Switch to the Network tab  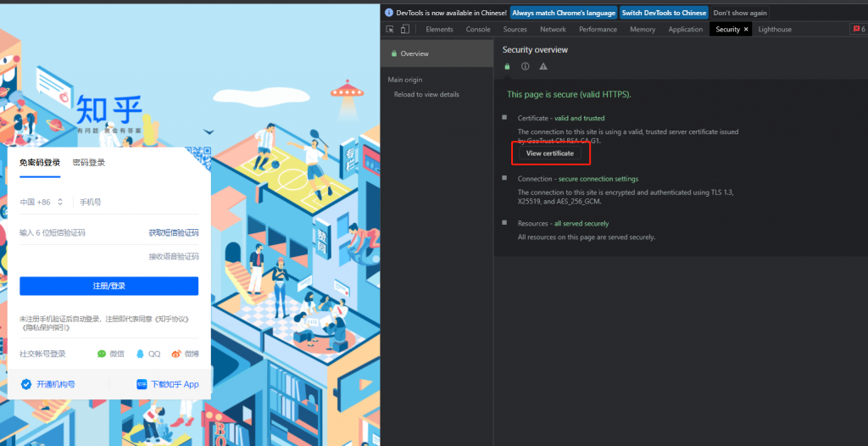pos(553,30)
